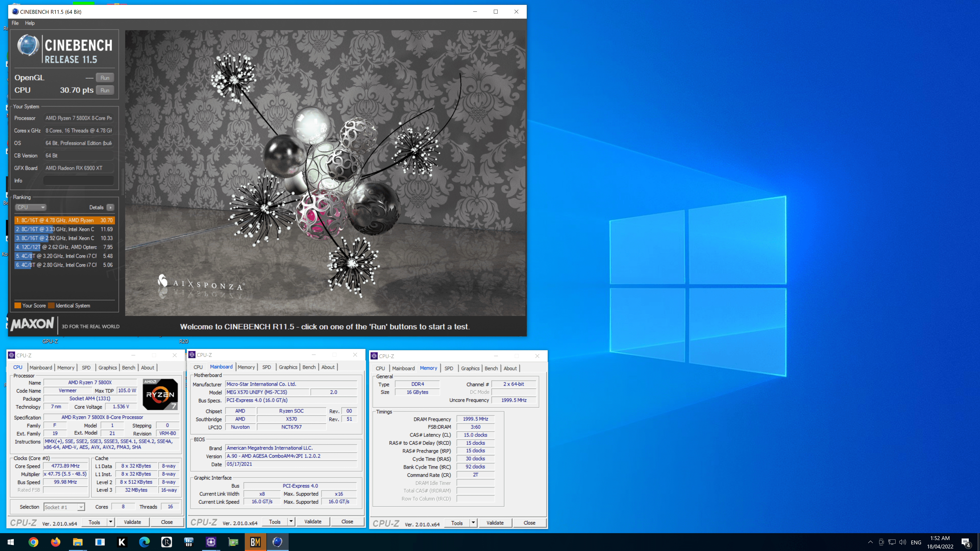
Task: Click the 4773.89 MHz Core Speed value
Action: pos(66,466)
